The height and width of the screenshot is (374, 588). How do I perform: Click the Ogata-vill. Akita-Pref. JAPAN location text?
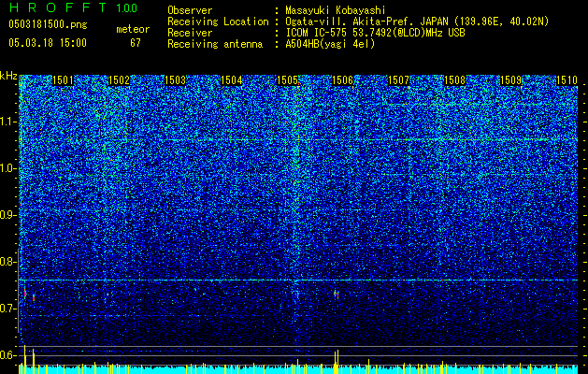417,22
